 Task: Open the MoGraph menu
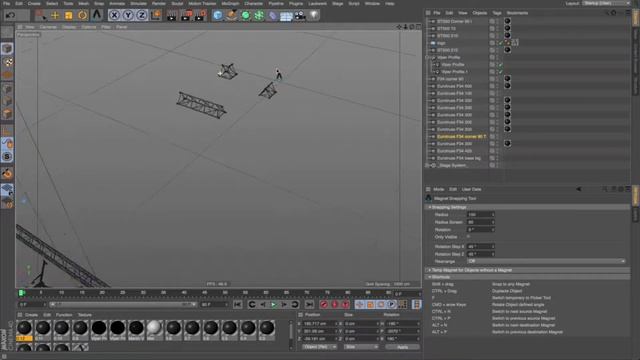[230, 4]
